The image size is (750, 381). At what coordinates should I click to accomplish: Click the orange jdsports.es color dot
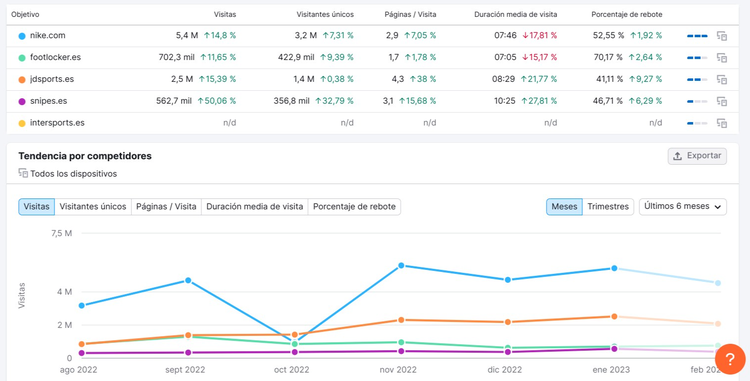coord(22,79)
